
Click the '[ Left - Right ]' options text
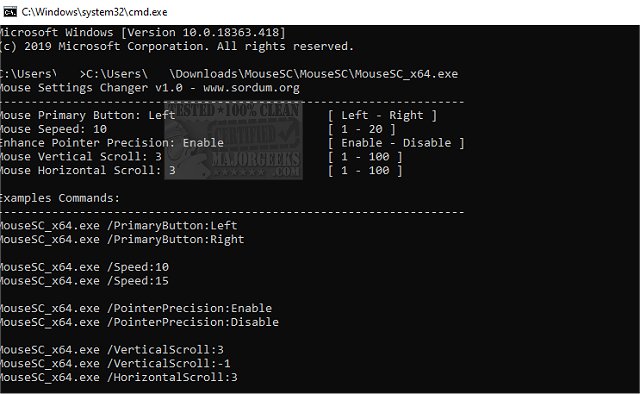point(382,115)
